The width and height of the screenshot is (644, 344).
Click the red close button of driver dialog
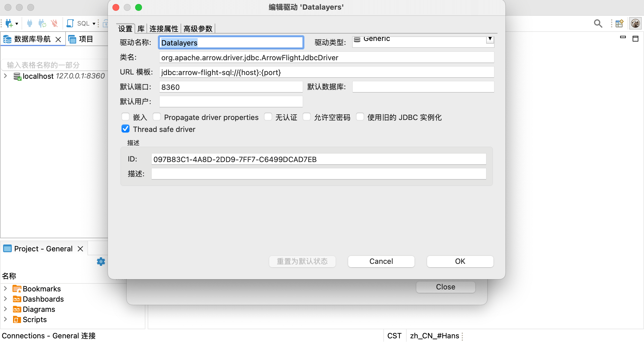(116, 7)
